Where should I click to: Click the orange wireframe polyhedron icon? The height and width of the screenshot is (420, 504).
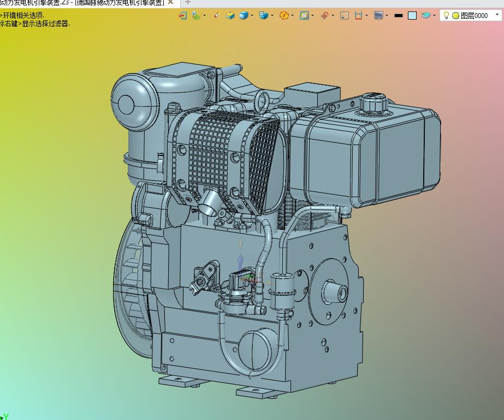point(284,16)
